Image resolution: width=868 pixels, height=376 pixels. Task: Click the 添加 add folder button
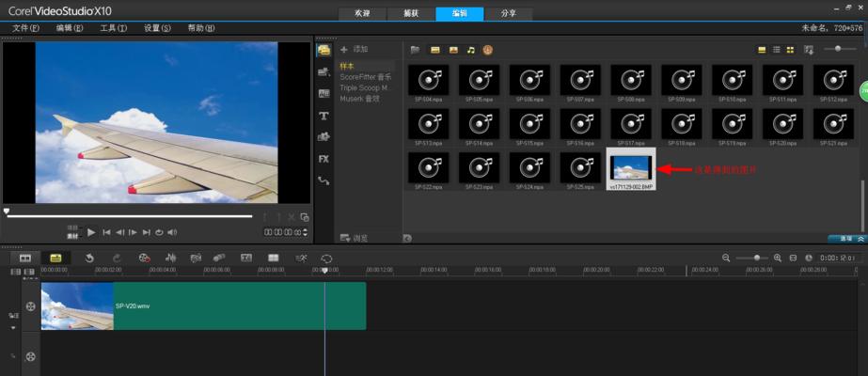(x=355, y=49)
